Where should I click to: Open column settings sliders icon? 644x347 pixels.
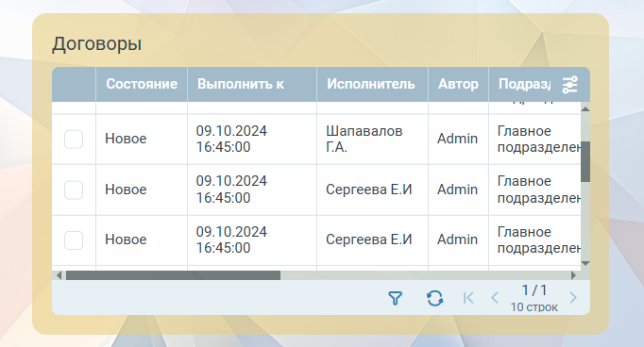pos(570,85)
